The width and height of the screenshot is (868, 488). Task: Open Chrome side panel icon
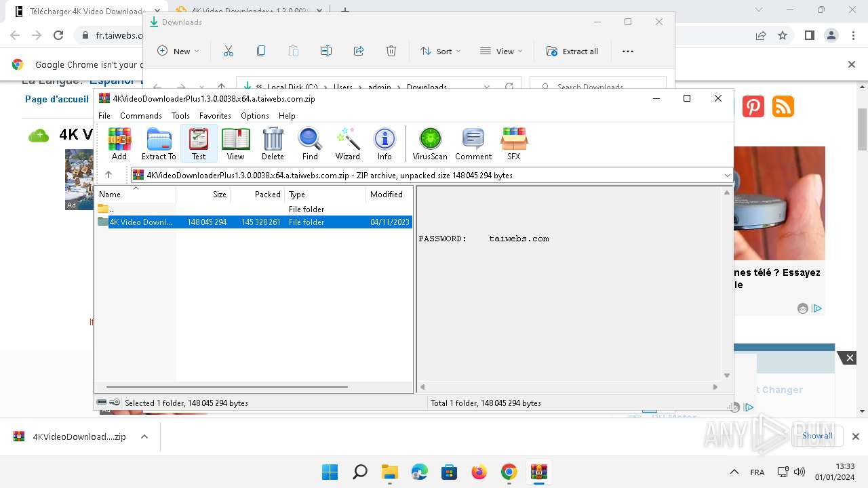coord(809,35)
